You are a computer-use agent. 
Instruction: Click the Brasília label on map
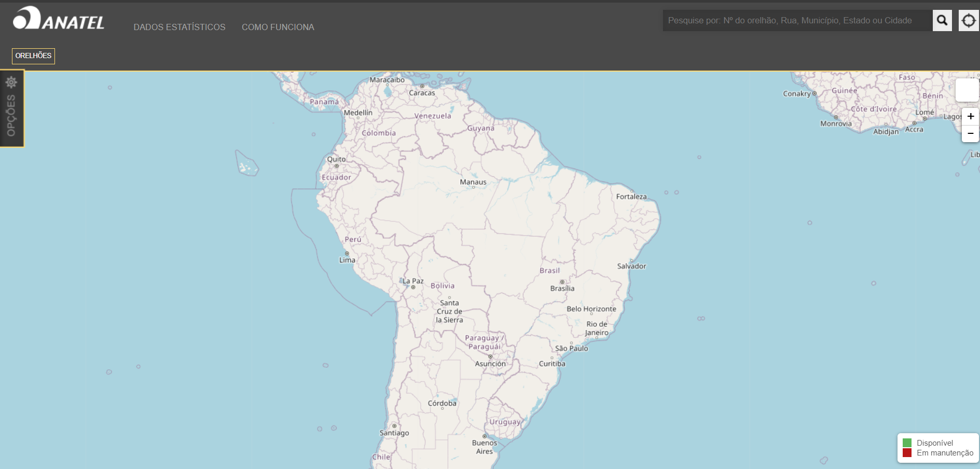point(562,288)
